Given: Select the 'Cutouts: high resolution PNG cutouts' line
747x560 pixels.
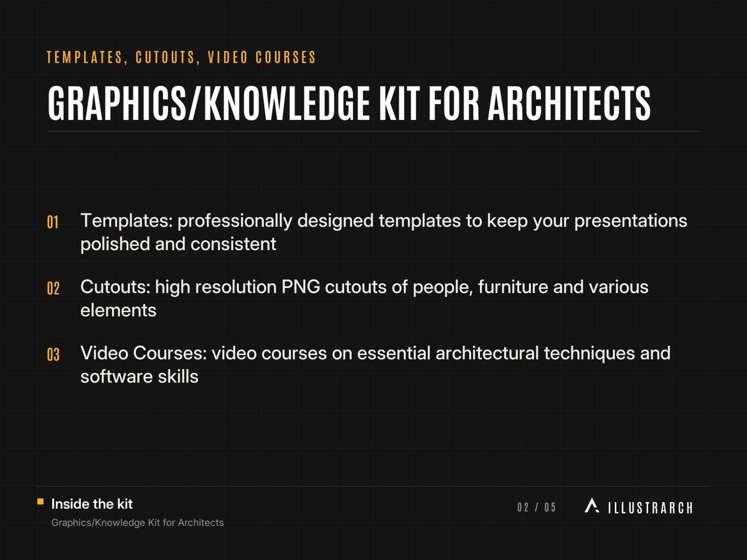Looking at the screenshot, I should tap(364, 287).
